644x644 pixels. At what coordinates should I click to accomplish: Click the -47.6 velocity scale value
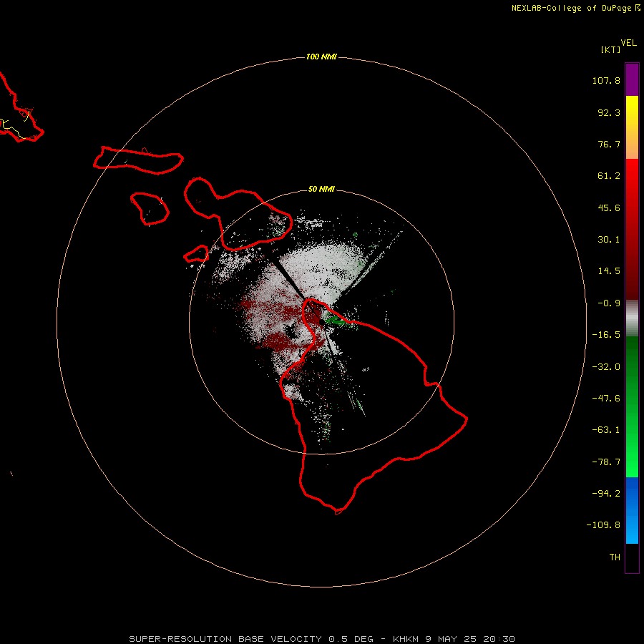(606, 399)
